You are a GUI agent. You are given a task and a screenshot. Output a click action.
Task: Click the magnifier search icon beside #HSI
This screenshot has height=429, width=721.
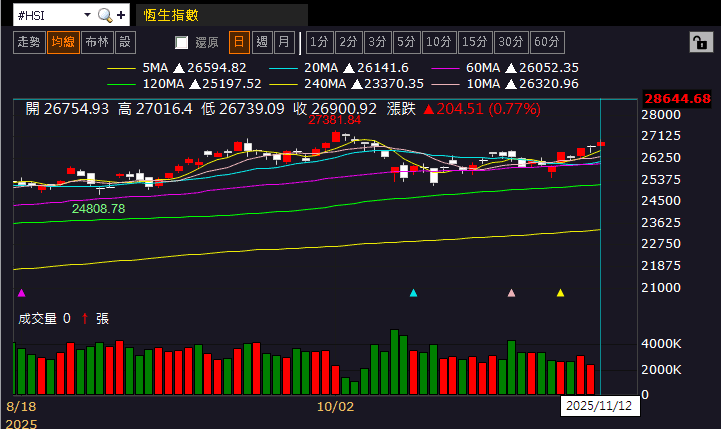tap(103, 15)
